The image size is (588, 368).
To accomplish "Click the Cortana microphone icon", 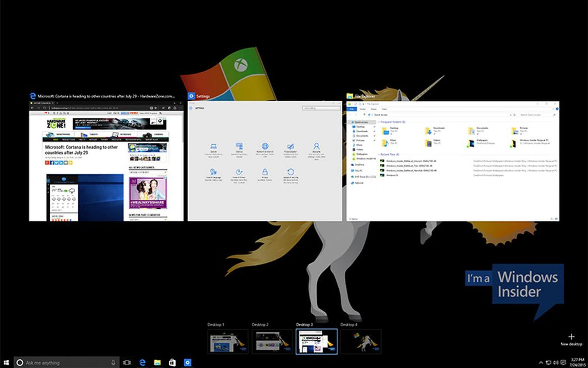I will pyautogui.click(x=113, y=362).
